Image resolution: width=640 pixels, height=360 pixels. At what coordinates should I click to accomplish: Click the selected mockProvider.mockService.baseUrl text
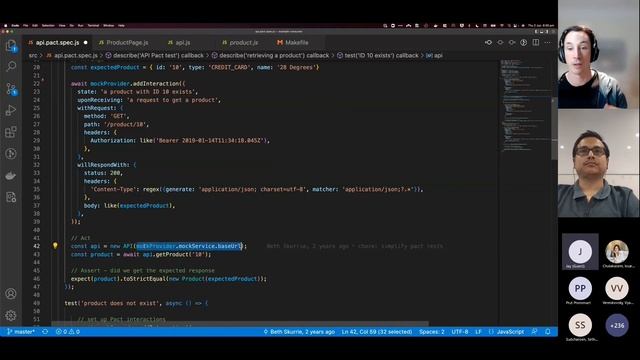(189, 246)
